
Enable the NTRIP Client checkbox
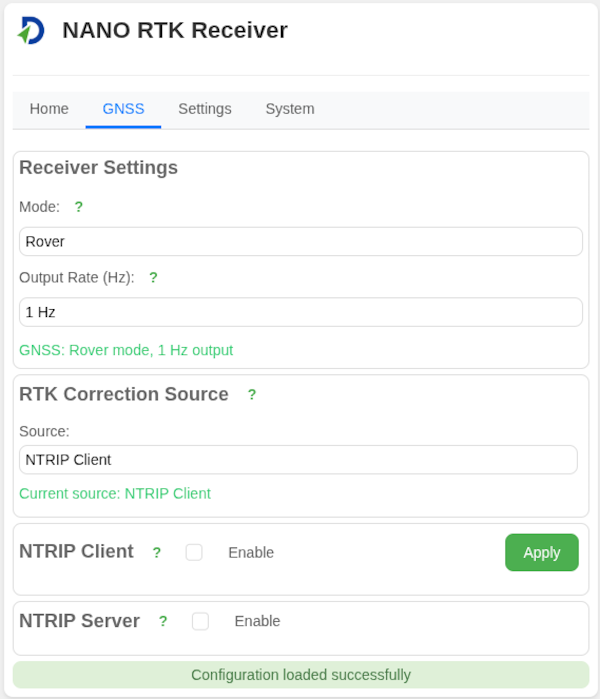[x=194, y=552]
